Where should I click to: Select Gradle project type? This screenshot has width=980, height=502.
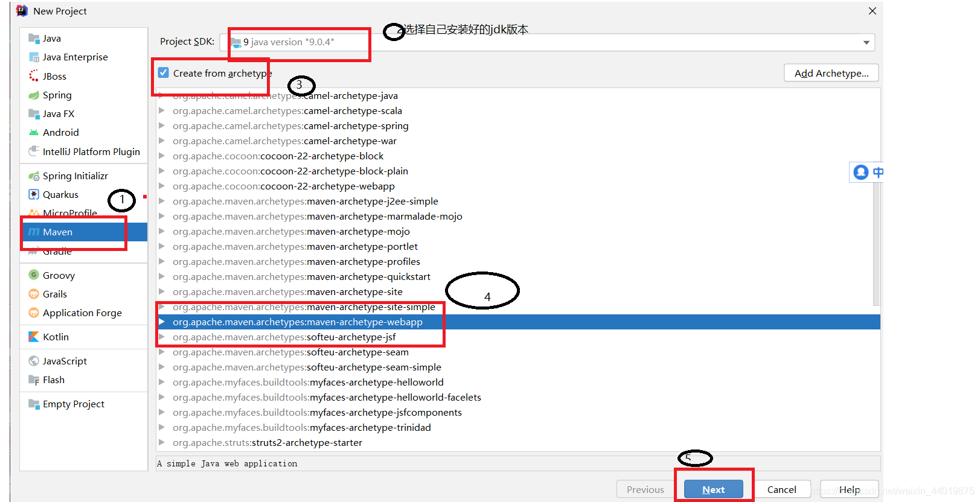(x=84, y=251)
